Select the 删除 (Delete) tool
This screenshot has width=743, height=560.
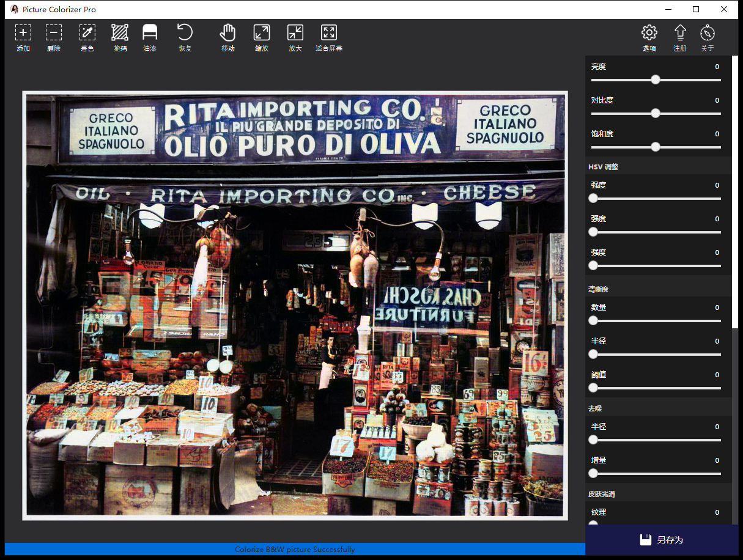point(54,33)
